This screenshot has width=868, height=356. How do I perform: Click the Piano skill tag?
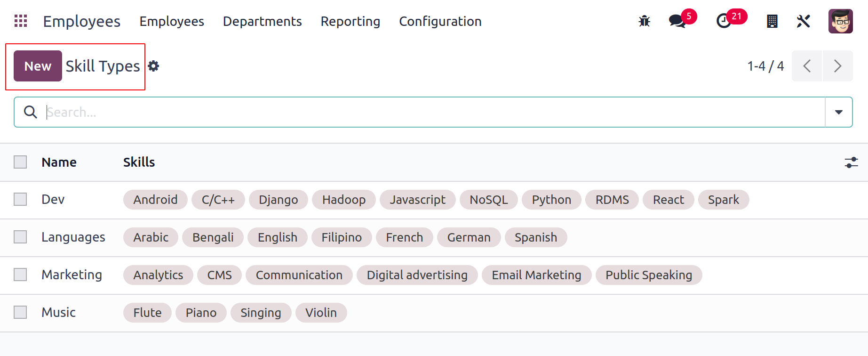(x=201, y=313)
